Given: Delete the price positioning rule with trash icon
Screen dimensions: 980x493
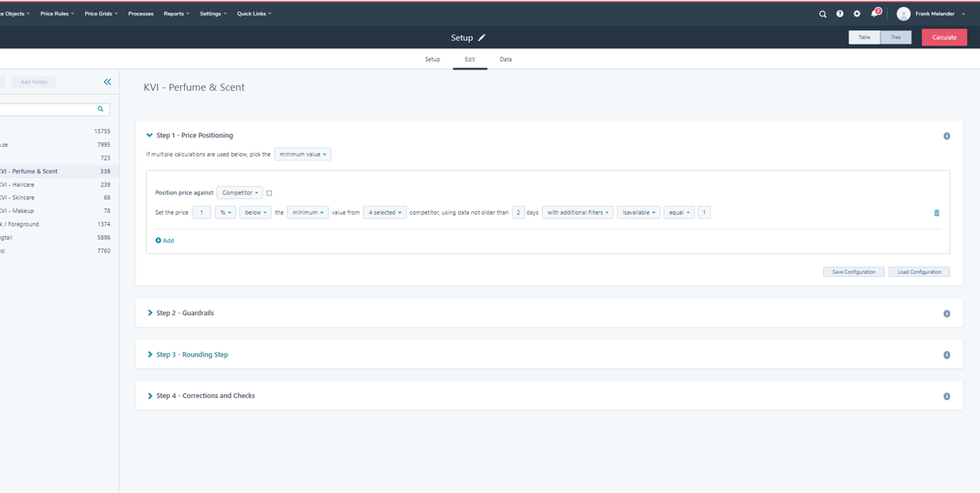Looking at the screenshot, I should click(x=936, y=213).
